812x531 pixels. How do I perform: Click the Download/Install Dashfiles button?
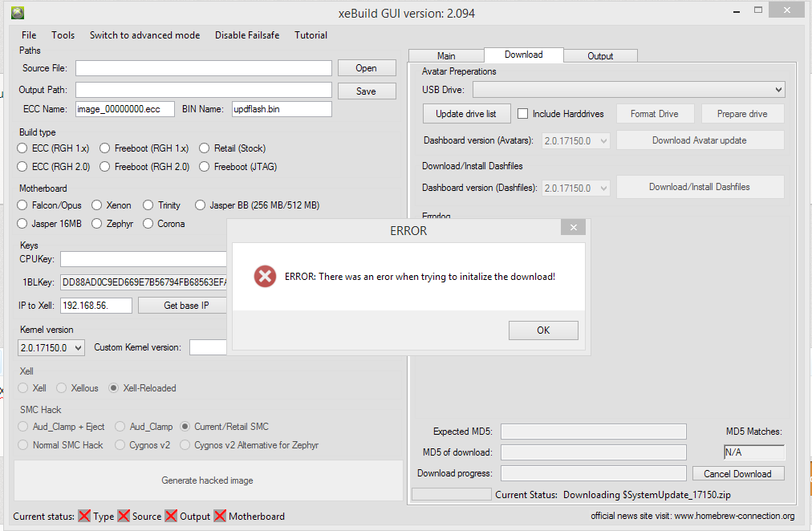click(x=700, y=187)
